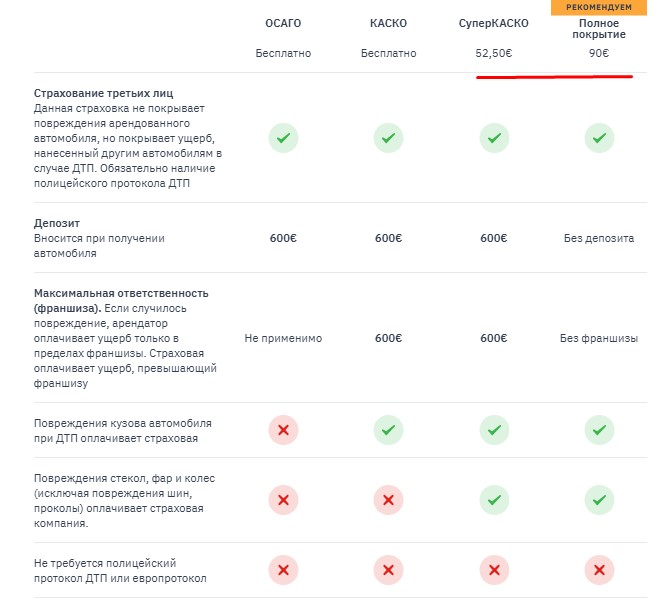Click green checkmark for ОСАГО third-party insurance
The height and width of the screenshot is (599, 661).
click(x=283, y=138)
